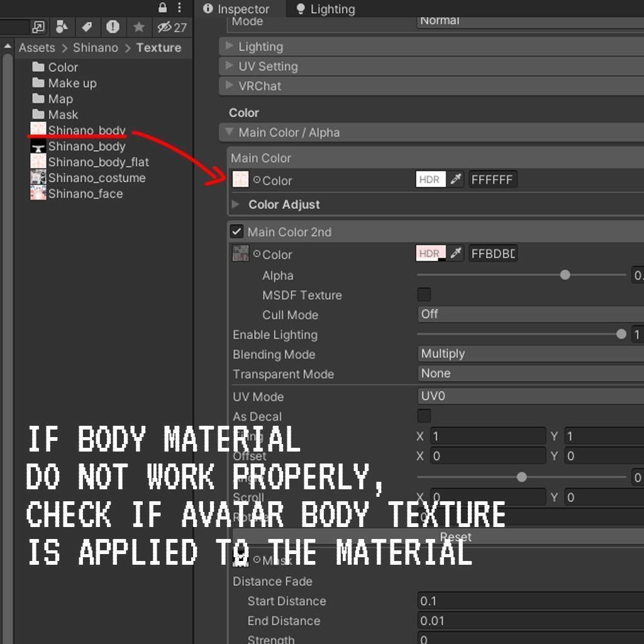Click the project panel scroll up arrow
644x644 pixels.
(x=8, y=47)
